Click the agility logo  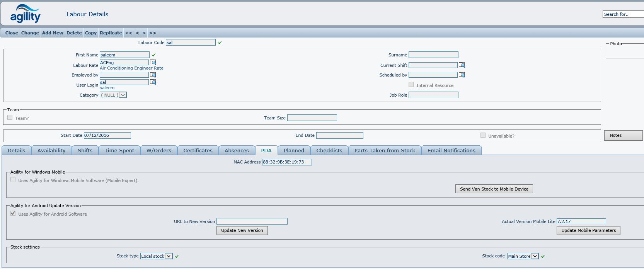[25, 14]
